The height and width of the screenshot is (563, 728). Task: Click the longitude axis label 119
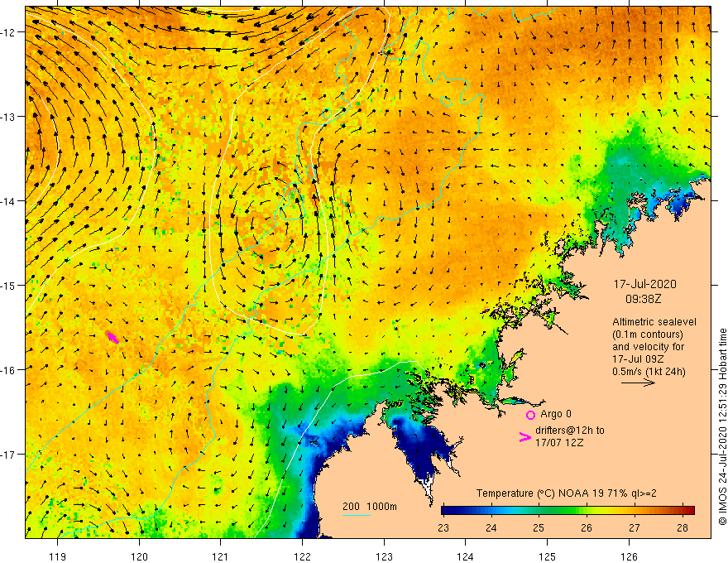coord(58,556)
